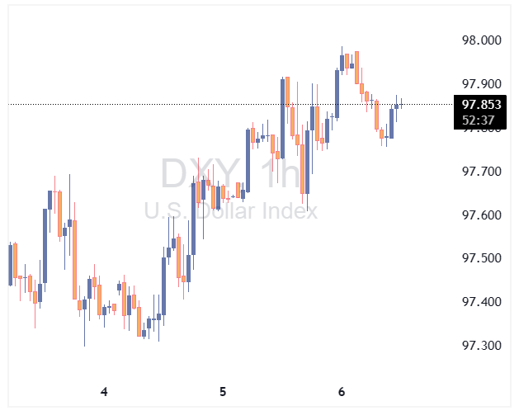The image size is (519, 420).
Task: Click date marker 5 on time axis
Action: pos(223,392)
